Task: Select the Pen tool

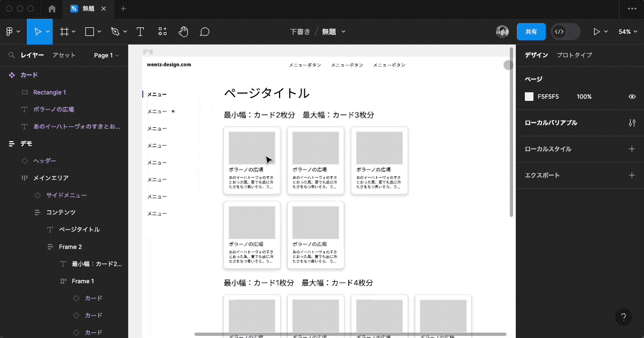Action: [x=115, y=32]
